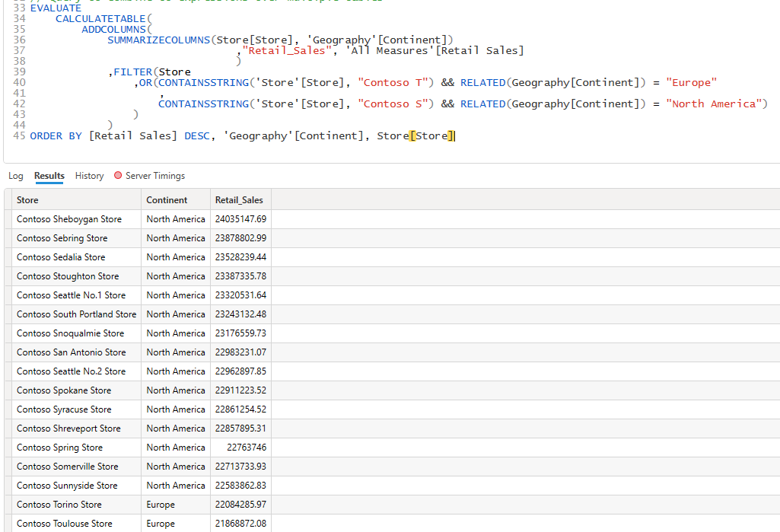
Task: Click the 22857895.31 sales value
Action: coord(240,428)
